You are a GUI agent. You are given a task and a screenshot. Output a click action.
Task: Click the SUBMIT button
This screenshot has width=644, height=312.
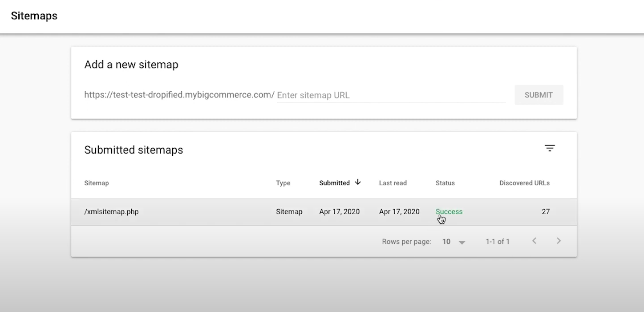(x=539, y=95)
